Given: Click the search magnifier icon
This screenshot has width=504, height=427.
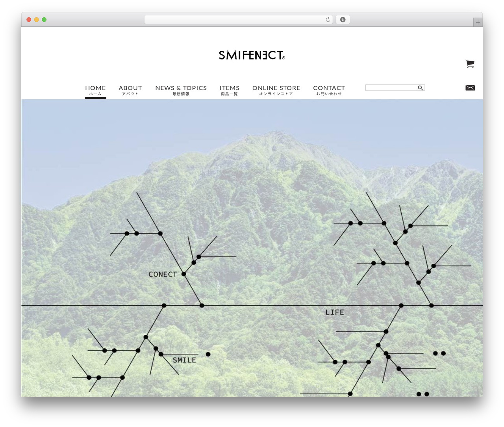Looking at the screenshot, I should click(x=421, y=88).
